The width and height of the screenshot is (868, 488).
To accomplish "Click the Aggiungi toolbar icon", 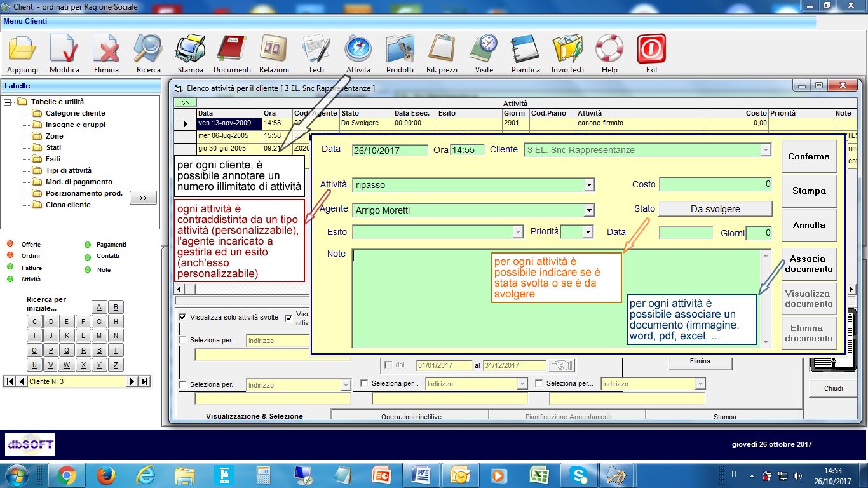I will 23,55.
